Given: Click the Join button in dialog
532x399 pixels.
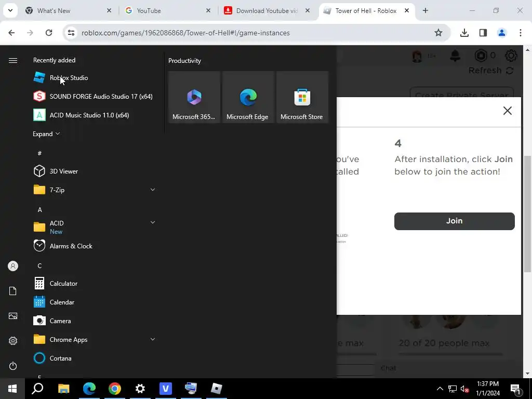Looking at the screenshot, I should pos(454,221).
